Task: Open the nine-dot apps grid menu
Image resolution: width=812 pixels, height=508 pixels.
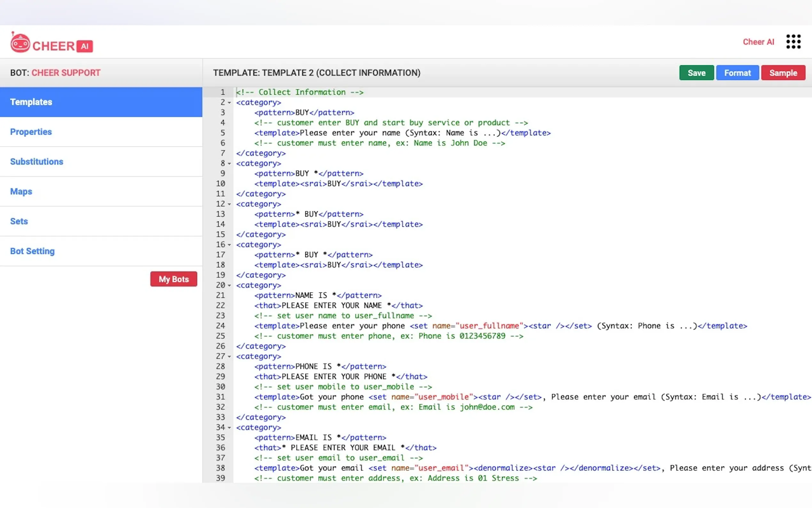Action: 793,42
